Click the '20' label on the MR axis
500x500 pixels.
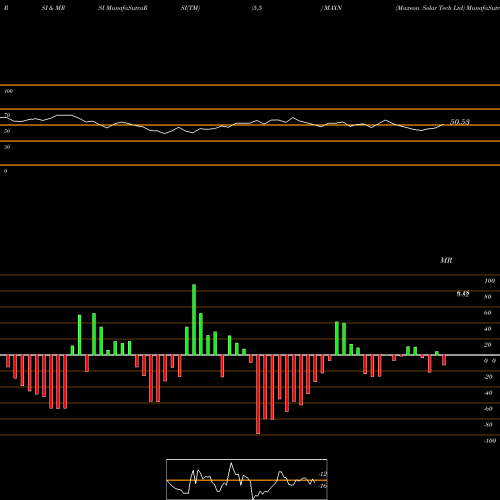click(x=488, y=345)
